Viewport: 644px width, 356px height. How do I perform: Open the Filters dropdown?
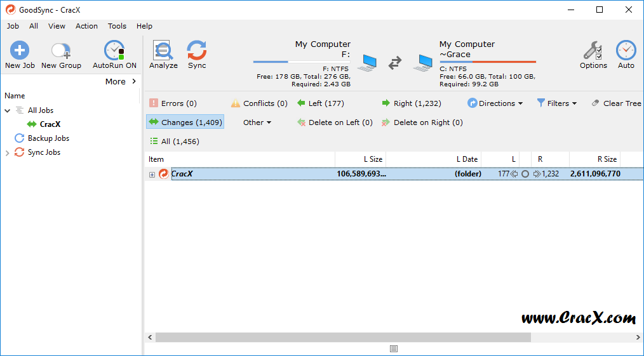coord(557,103)
